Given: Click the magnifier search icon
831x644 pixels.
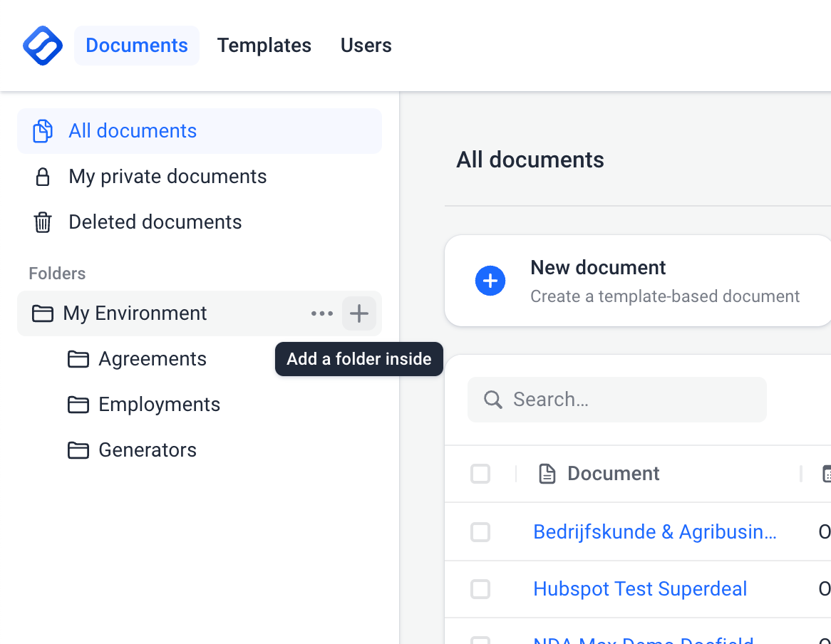Looking at the screenshot, I should 493,400.
